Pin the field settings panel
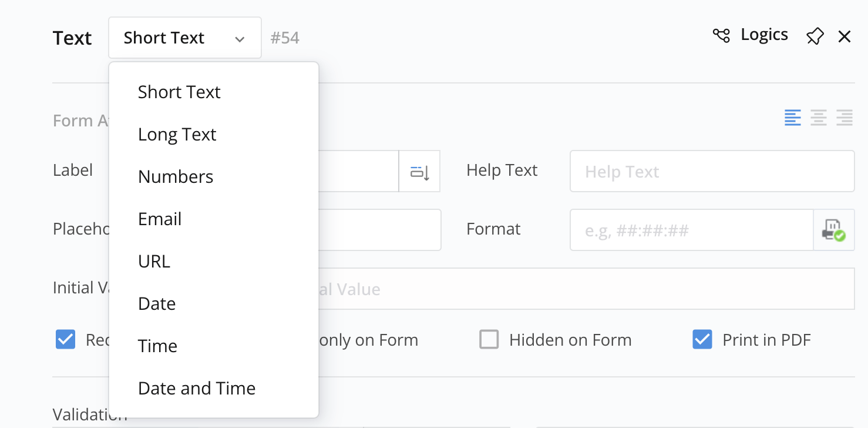Image resolution: width=868 pixels, height=428 pixels. click(x=815, y=36)
